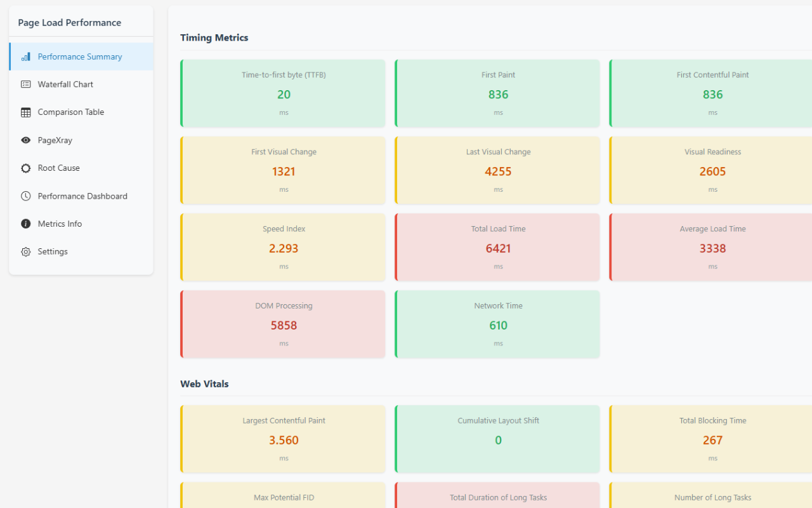The width and height of the screenshot is (812, 508).
Task: Go to the PageXray section
Action: pyautogui.click(x=81, y=140)
